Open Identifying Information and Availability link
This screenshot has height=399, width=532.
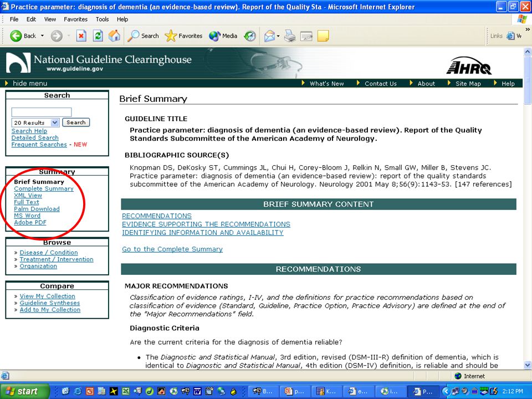coord(203,232)
